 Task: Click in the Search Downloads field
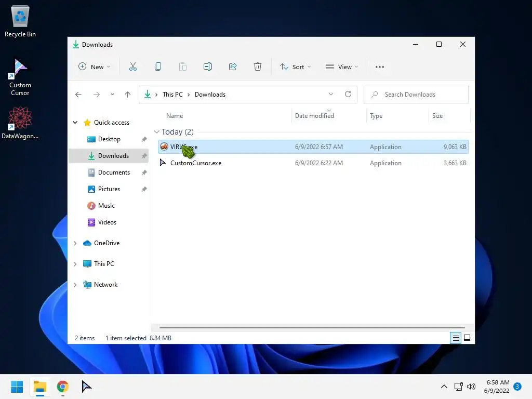[416, 95]
